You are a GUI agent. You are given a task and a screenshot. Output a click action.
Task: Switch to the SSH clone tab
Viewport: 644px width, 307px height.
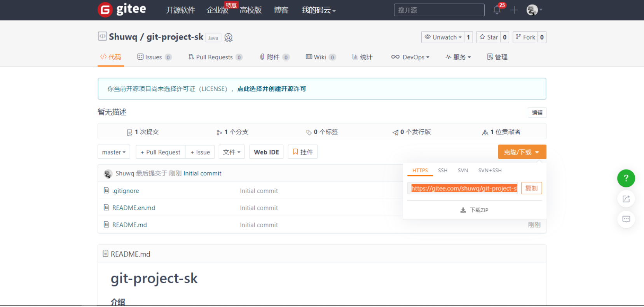click(x=442, y=170)
